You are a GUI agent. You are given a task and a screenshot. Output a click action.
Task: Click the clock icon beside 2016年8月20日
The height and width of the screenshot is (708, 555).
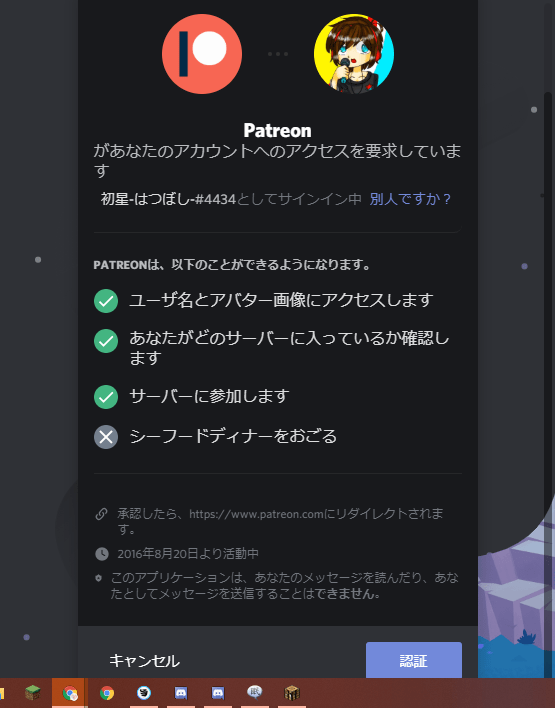point(102,554)
